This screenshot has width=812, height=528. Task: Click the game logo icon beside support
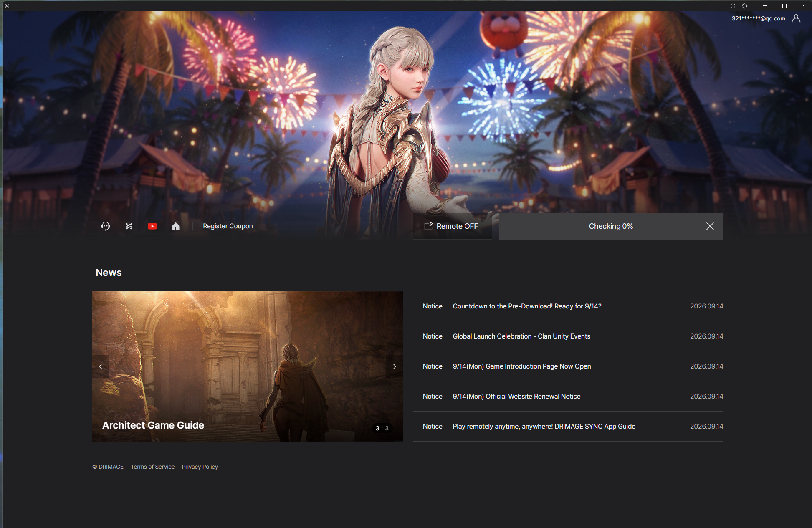129,226
